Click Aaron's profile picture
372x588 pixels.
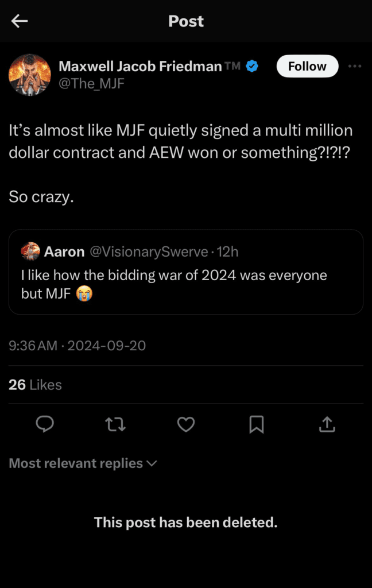pyautogui.click(x=30, y=251)
